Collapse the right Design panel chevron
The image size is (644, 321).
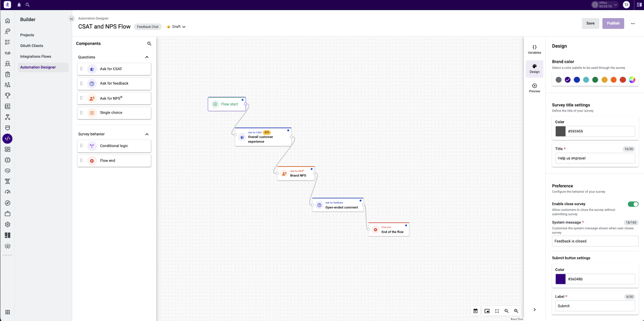535,310
